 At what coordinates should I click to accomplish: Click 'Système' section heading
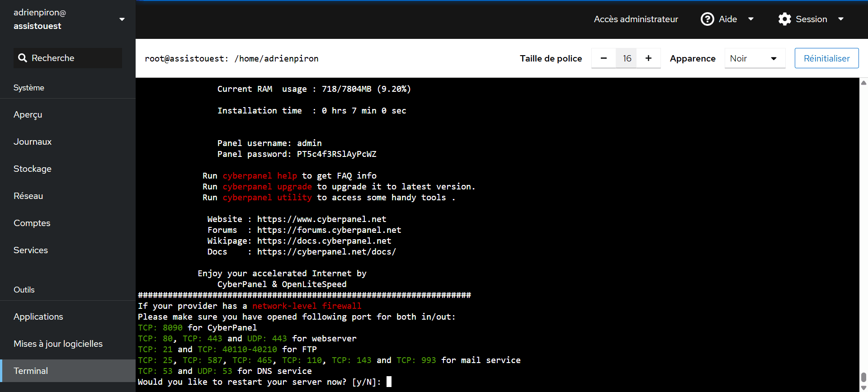point(29,88)
